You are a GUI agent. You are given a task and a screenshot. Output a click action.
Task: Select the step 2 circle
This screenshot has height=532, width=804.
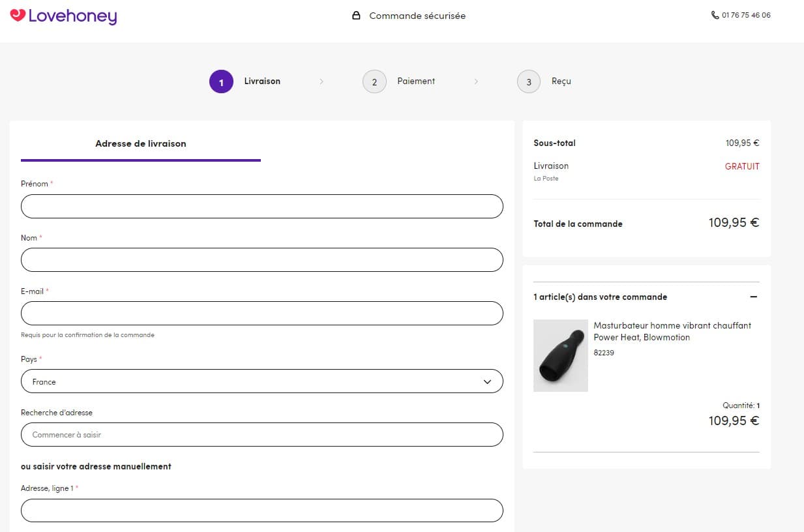coord(374,81)
